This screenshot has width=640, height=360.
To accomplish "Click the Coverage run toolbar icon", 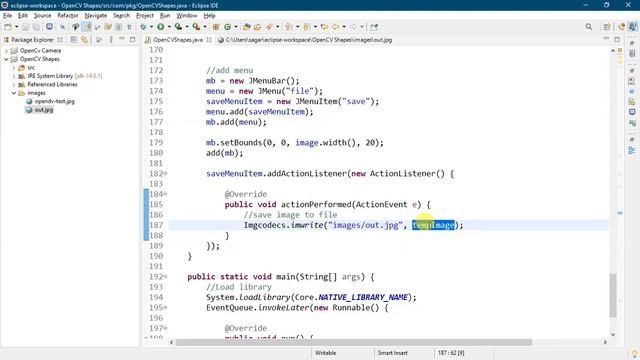I will point(178,27).
